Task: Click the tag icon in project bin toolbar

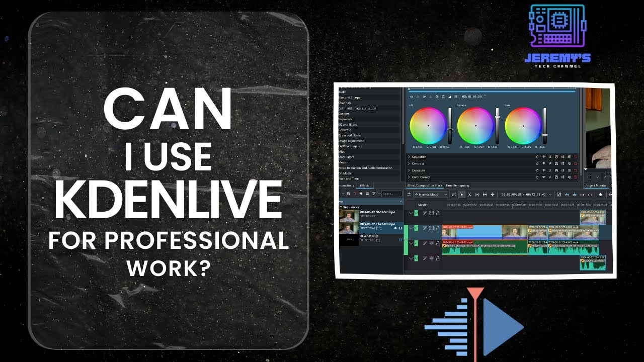Action: point(361,194)
